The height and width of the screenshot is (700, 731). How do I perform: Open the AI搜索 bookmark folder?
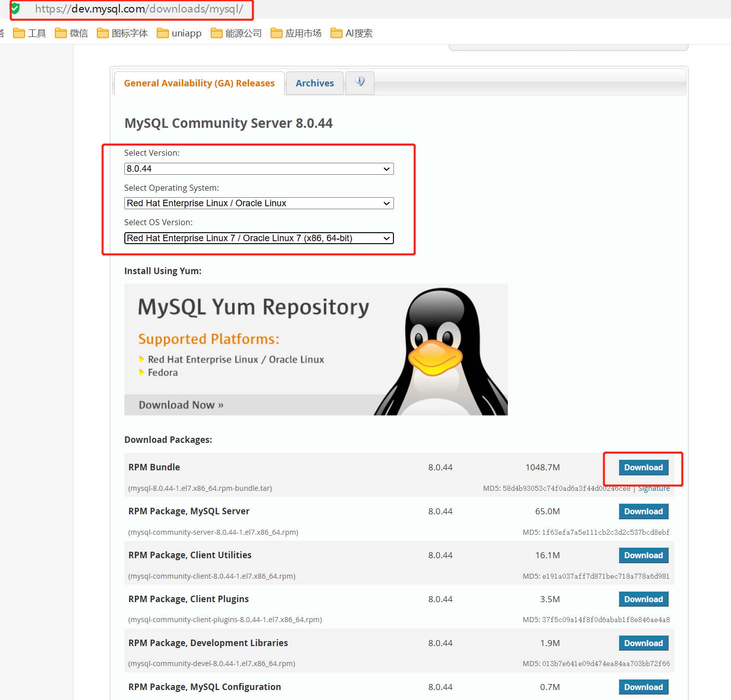click(x=352, y=33)
